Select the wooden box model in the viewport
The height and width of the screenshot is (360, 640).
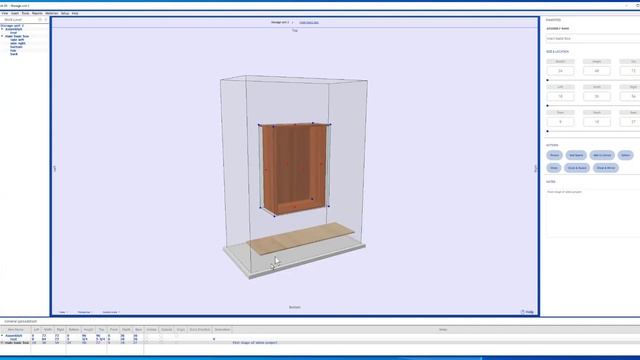[x=295, y=168]
